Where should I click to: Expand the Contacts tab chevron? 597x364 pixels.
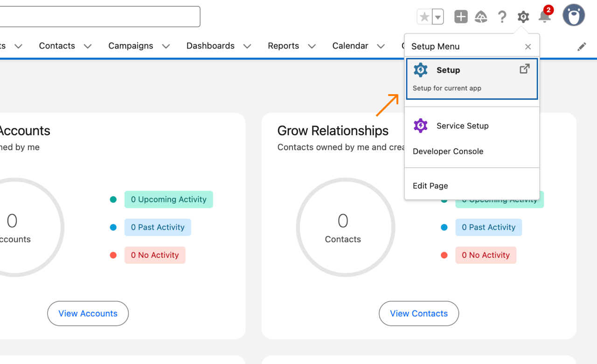click(88, 46)
